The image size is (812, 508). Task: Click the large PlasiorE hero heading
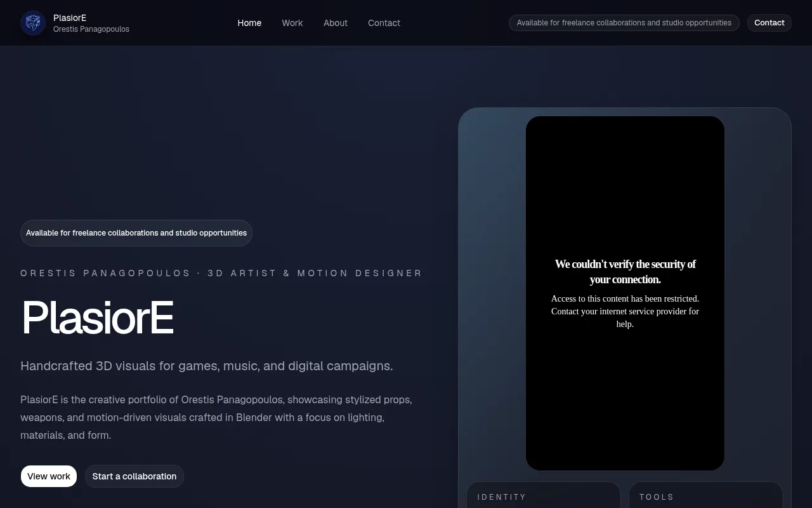coord(98,317)
